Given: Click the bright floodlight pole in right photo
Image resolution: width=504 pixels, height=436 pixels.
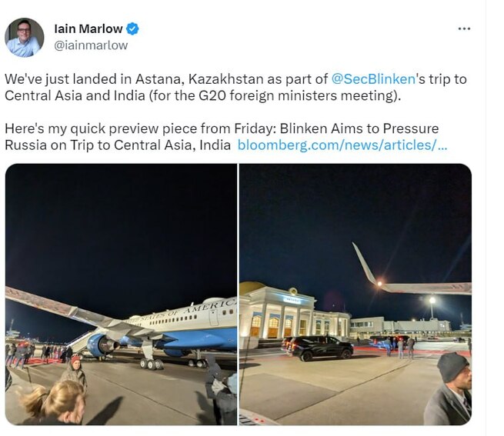Looking at the screenshot, I should coord(432,308).
